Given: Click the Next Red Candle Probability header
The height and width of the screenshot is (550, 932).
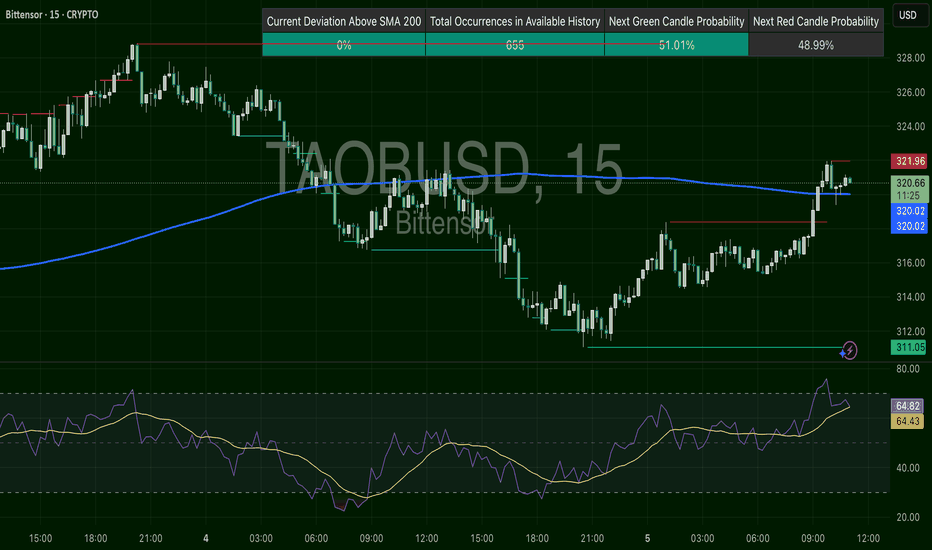Looking at the screenshot, I should pyautogui.click(x=815, y=21).
